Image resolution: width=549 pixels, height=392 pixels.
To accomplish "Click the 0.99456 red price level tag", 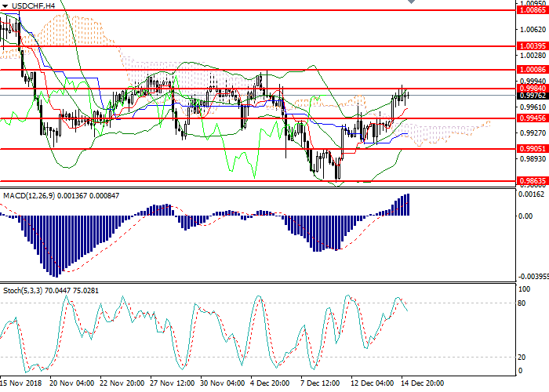I will 533,118.
